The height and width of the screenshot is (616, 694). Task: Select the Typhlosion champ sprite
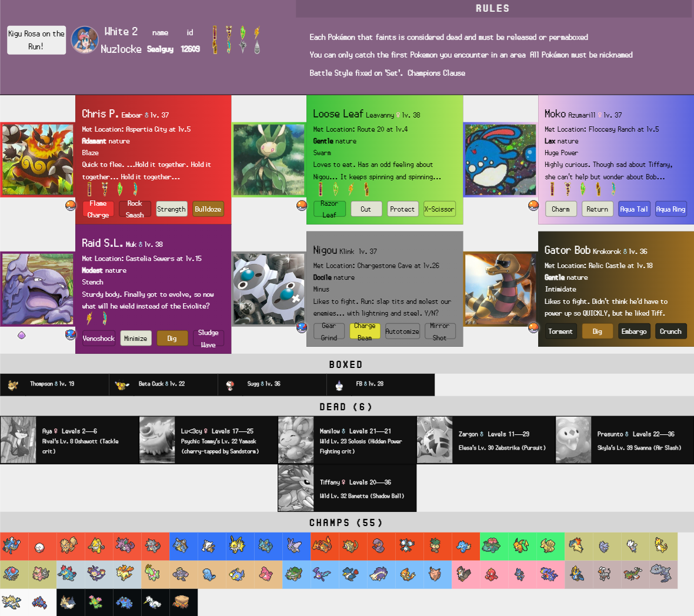coord(576,545)
